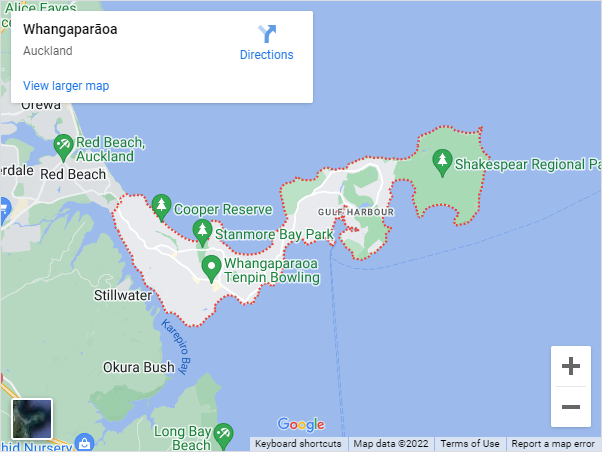Click the Whangaparāoa place title

coord(70,29)
